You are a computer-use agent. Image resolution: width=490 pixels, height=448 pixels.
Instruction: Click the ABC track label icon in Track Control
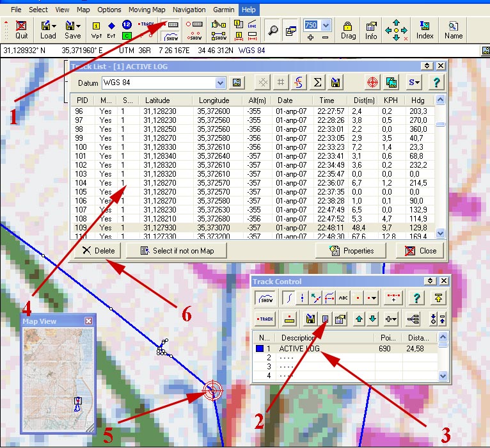(343, 298)
